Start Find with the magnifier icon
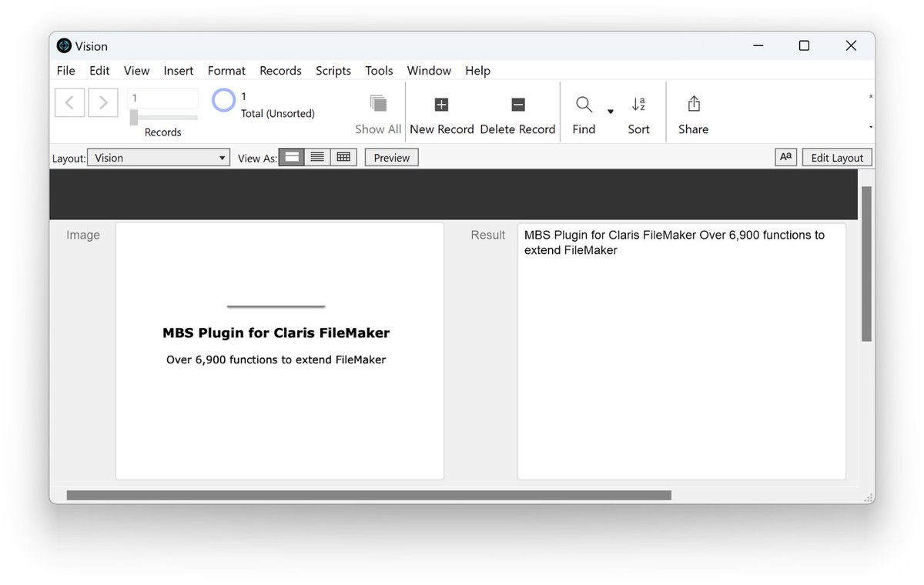Viewport: 924px width, 585px height. pos(584,104)
